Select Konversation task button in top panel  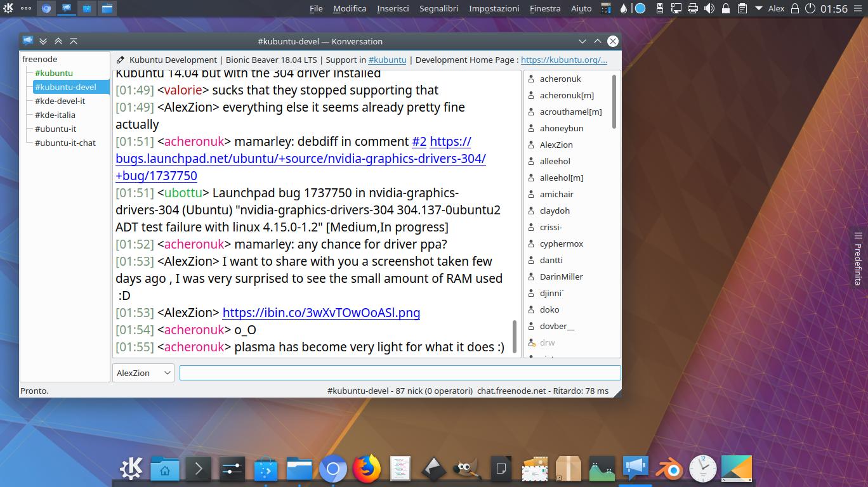click(x=66, y=8)
